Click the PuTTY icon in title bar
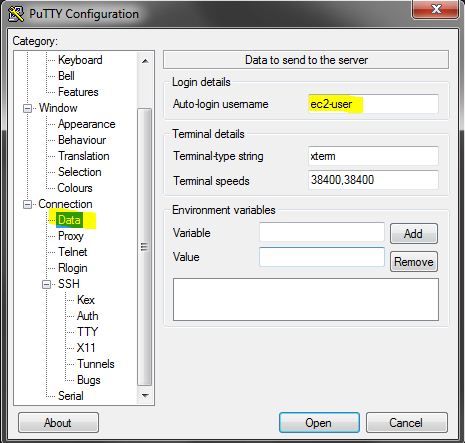 pos(16,14)
